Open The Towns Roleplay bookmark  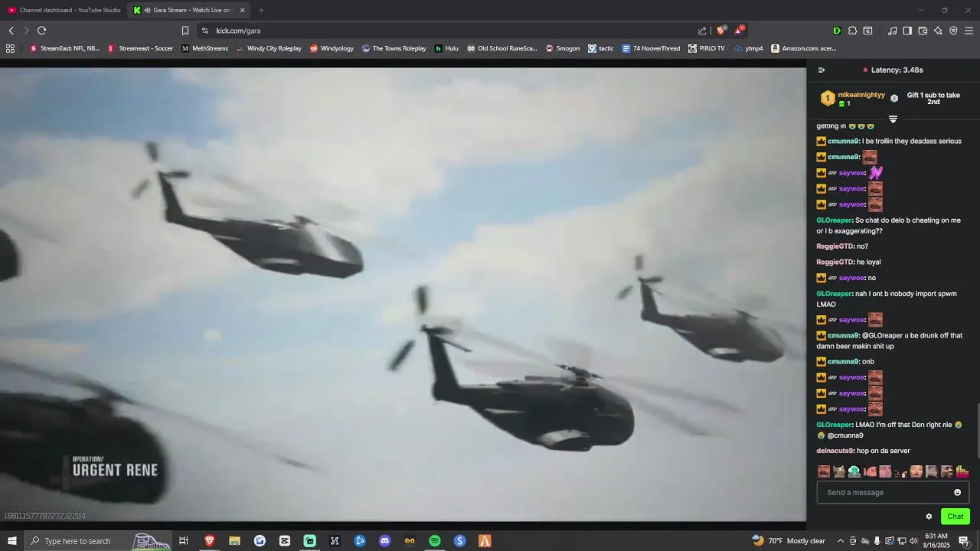pyautogui.click(x=394, y=48)
